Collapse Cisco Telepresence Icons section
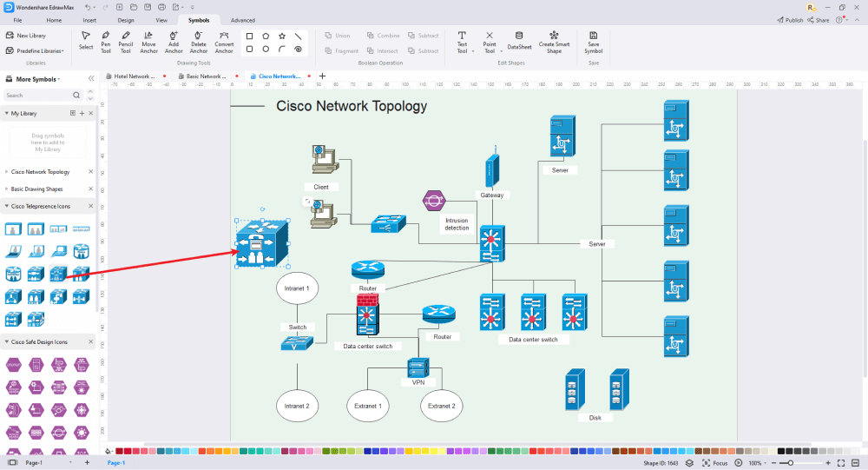 tap(7, 206)
